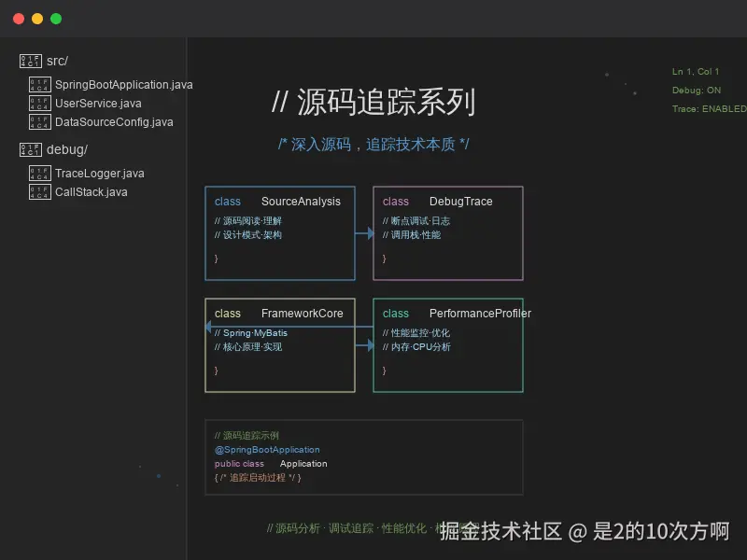
Task: Select the file icon for UserService.java
Action: pyautogui.click(x=39, y=103)
